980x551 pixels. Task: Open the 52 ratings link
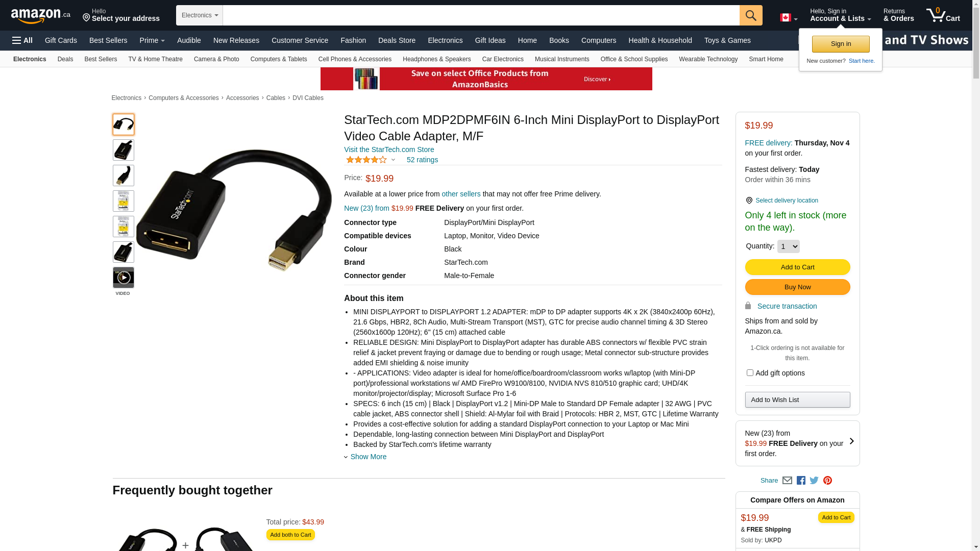click(422, 160)
